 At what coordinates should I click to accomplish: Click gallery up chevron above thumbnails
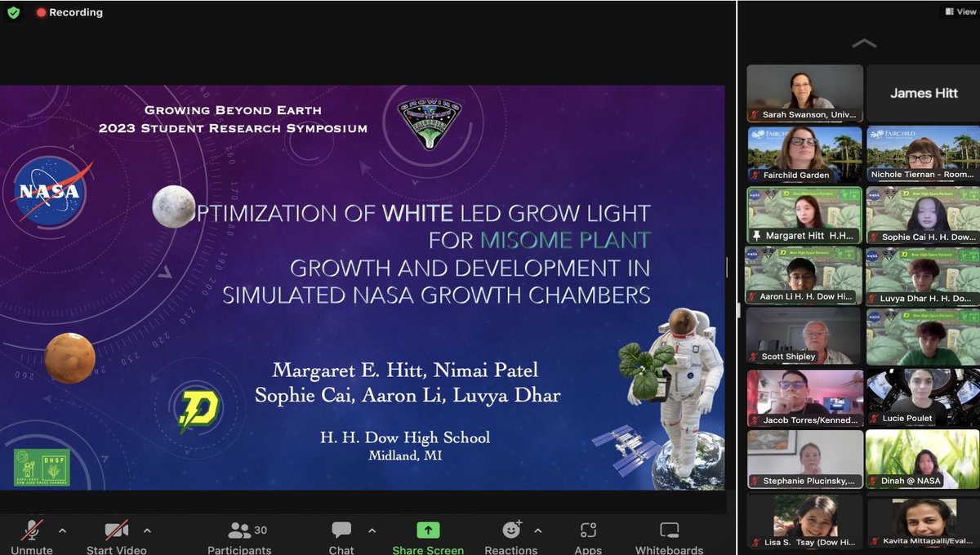pyautogui.click(x=864, y=43)
